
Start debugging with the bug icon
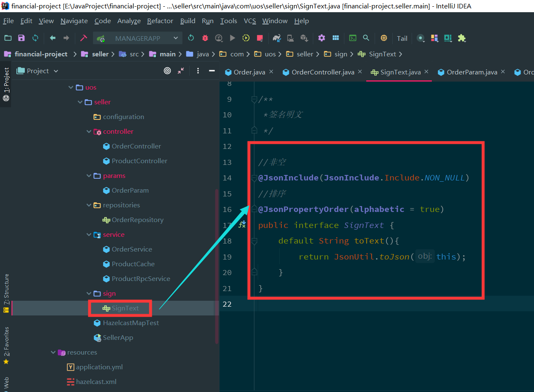click(205, 38)
